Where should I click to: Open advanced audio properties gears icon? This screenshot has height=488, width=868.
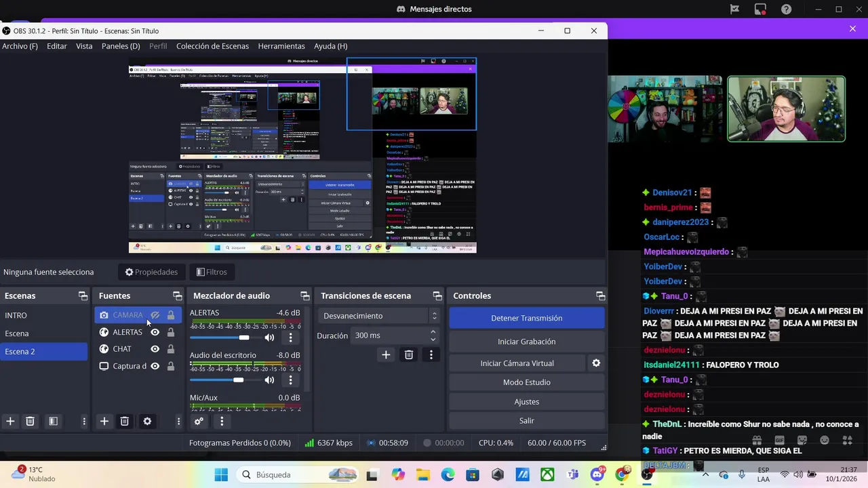(199, 421)
